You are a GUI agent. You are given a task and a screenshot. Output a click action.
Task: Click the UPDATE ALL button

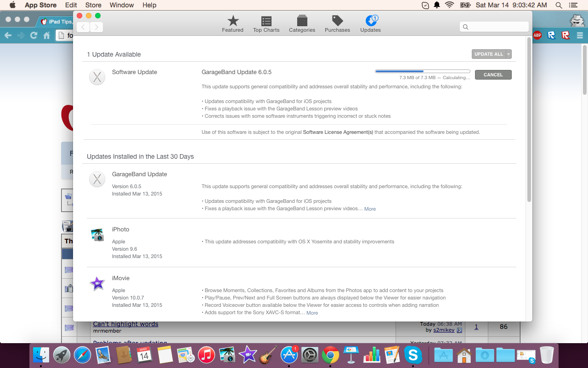tap(489, 54)
